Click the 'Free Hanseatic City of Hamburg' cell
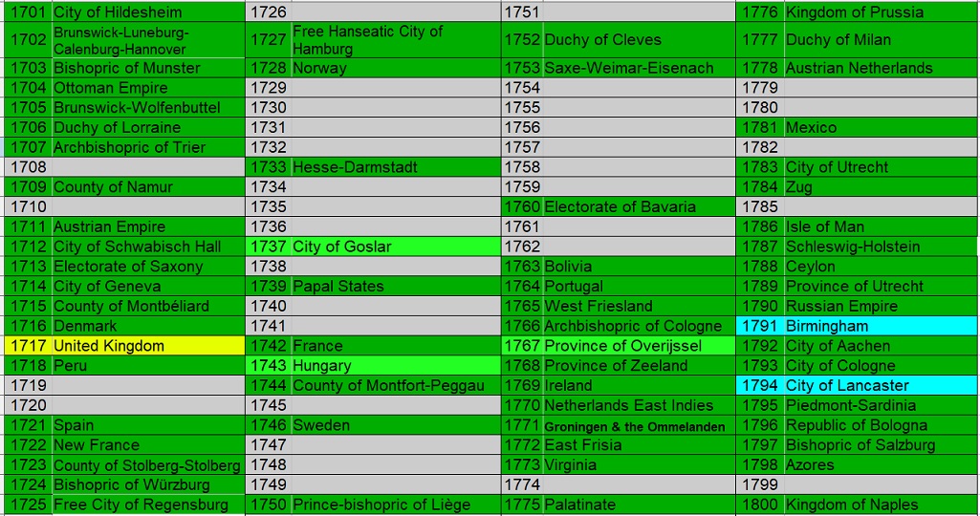The width and height of the screenshot is (980, 516). coord(396,40)
